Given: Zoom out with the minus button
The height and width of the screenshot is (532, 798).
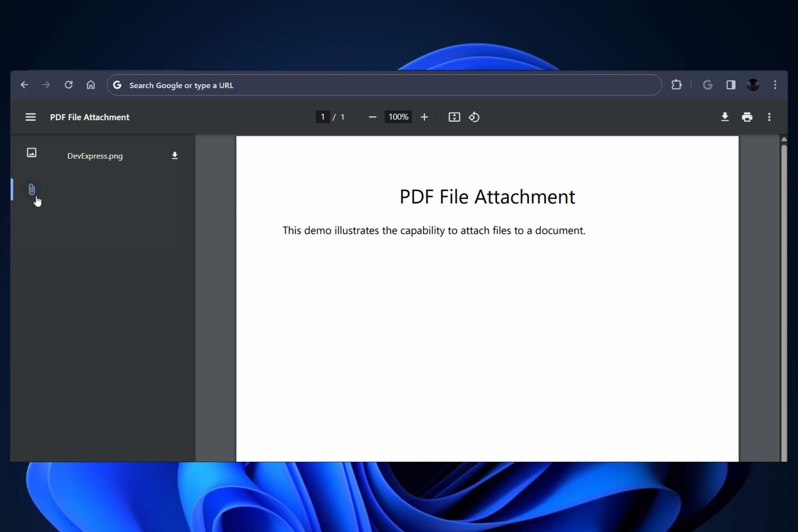Looking at the screenshot, I should pyautogui.click(x=372, y=117).
